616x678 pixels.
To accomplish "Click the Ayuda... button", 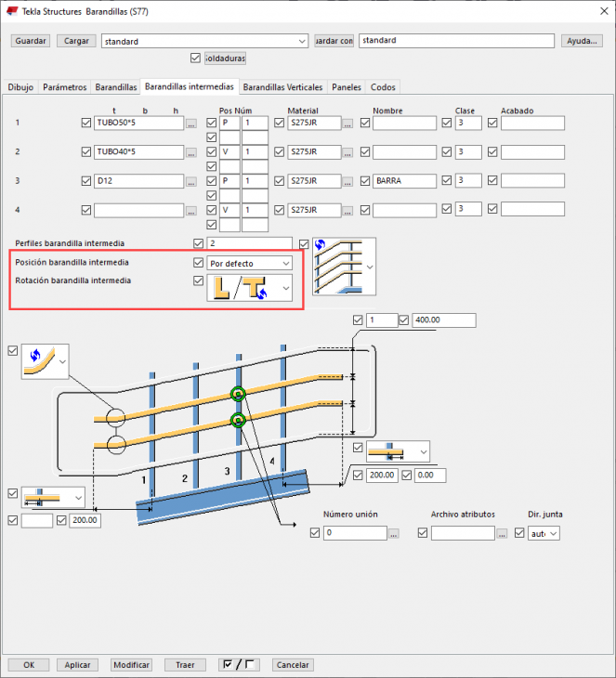I will click(582, 41).
